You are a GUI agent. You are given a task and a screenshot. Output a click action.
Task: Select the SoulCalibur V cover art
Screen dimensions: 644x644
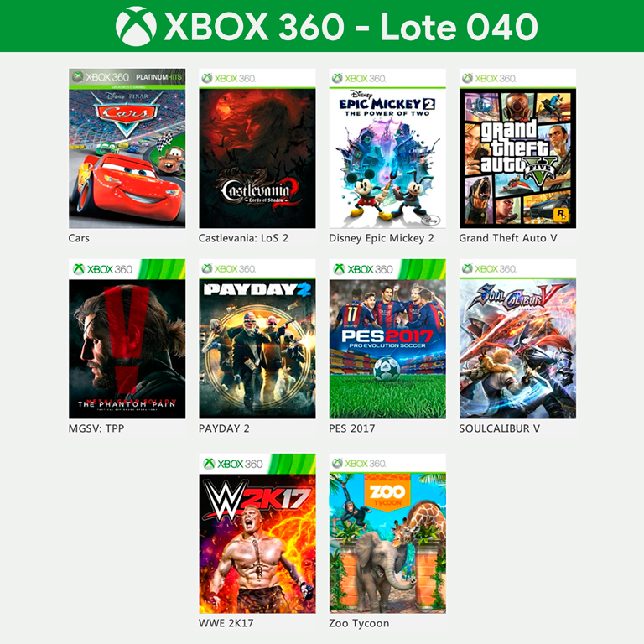click(517, 339)
